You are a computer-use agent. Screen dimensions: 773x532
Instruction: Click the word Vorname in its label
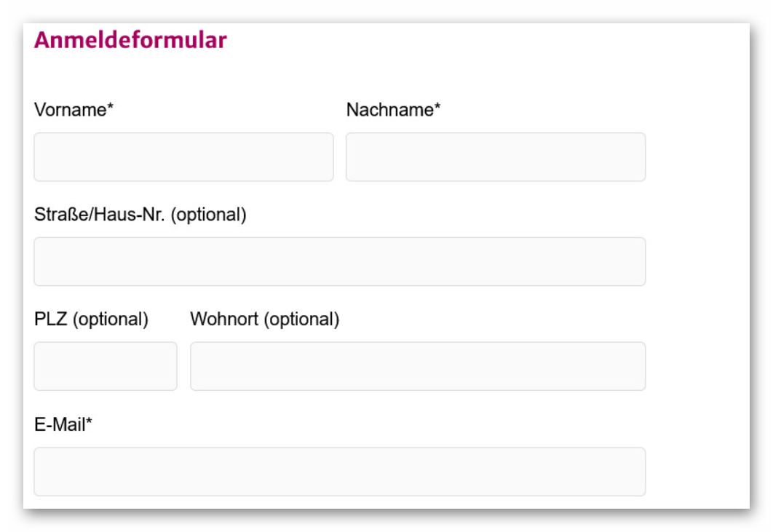click(70, 110)
